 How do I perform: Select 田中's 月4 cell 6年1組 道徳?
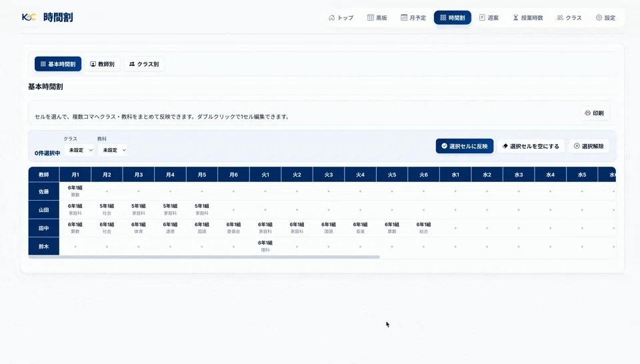170,228
